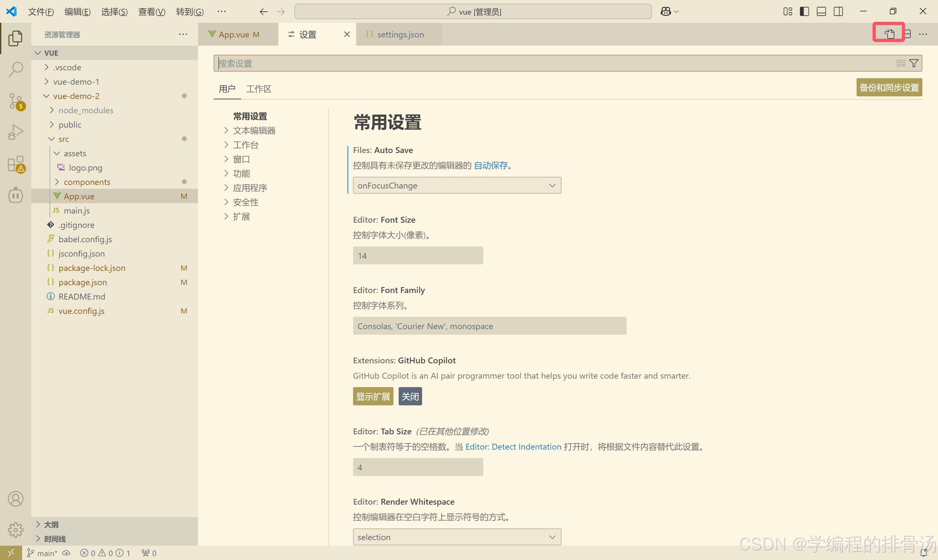Expand the 文本编辑器 settings category
The image size is (938, 560).
point(254,131)
